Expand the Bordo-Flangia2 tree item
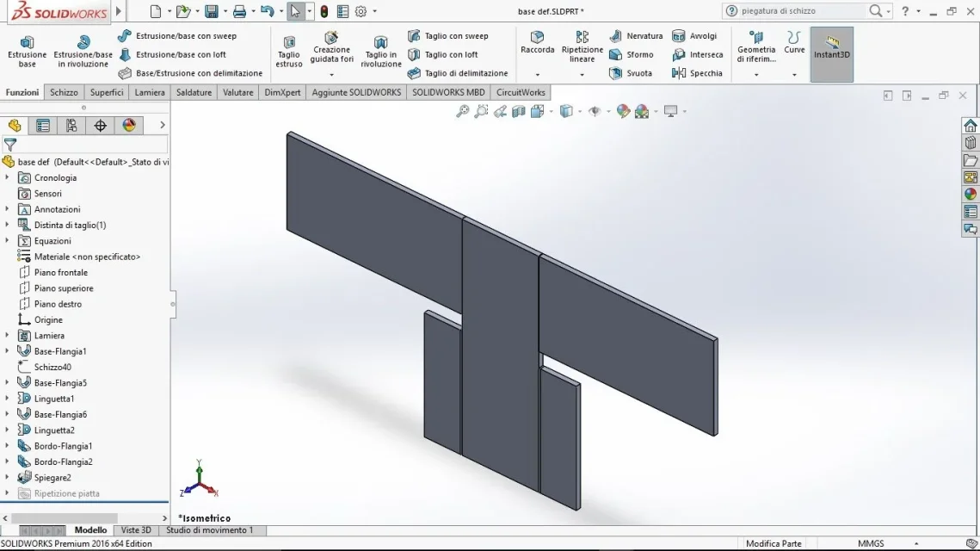Viewport: 980px width, 551px height. click(x=7, y=461)
